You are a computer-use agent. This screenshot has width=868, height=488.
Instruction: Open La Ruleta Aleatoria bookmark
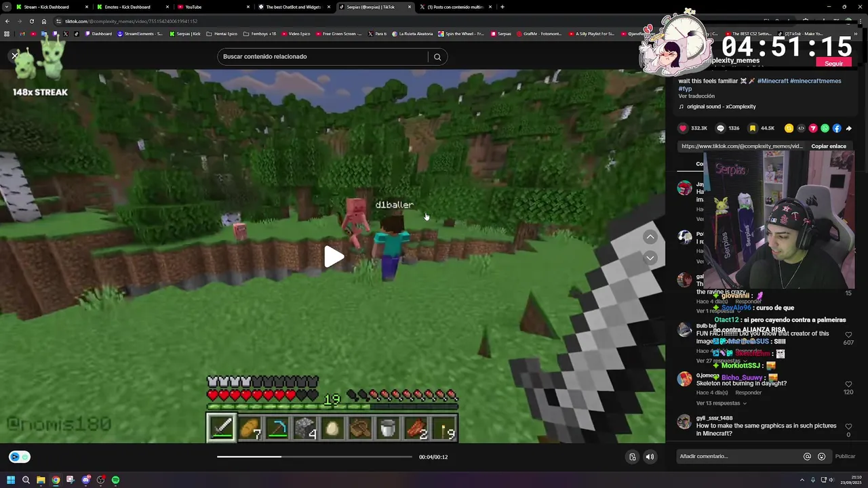(x=413, y=33)
